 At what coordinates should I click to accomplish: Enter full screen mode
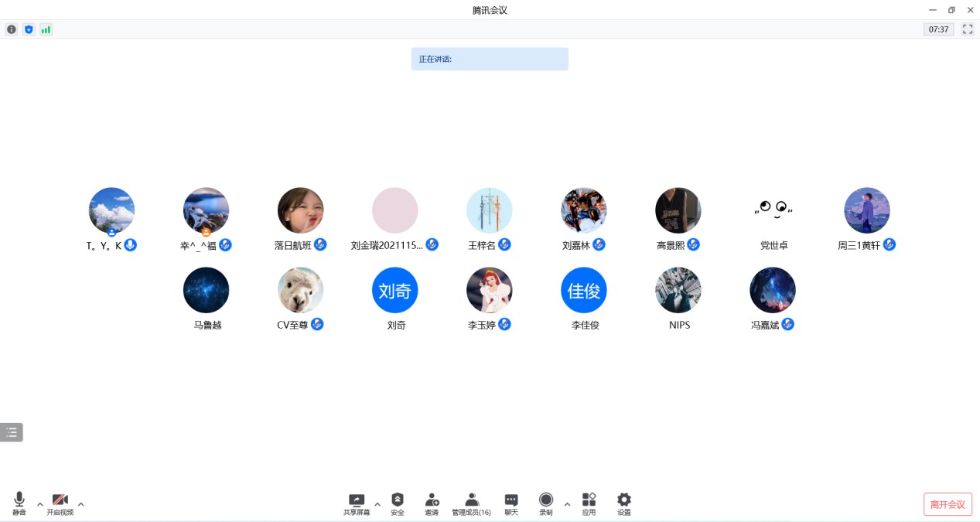(968, 29)
